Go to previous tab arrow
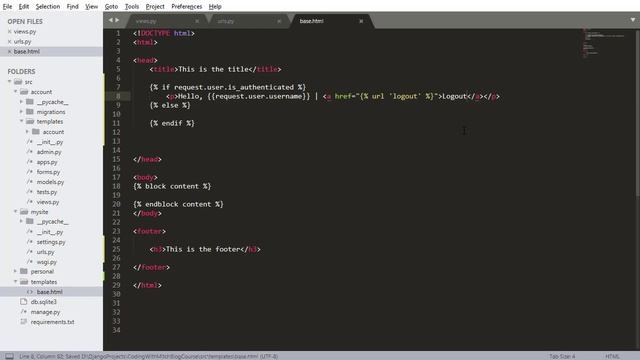 coord(110,20)
